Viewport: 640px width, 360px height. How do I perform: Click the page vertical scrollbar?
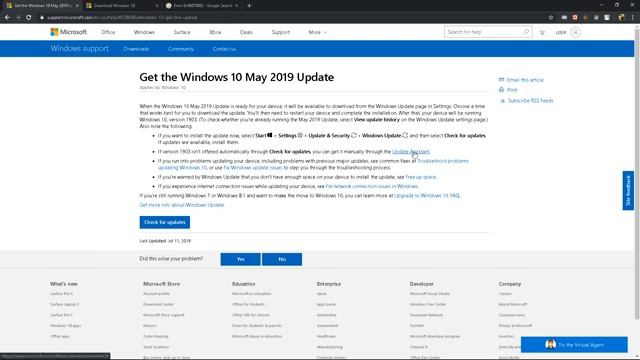(637, 173)
